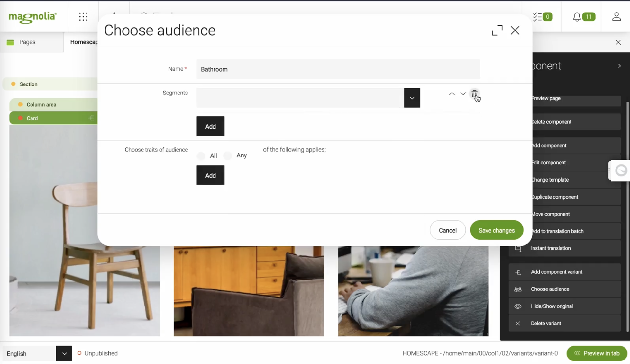
Task: Open the user profile icon
Action: click(x=616, y=17)
